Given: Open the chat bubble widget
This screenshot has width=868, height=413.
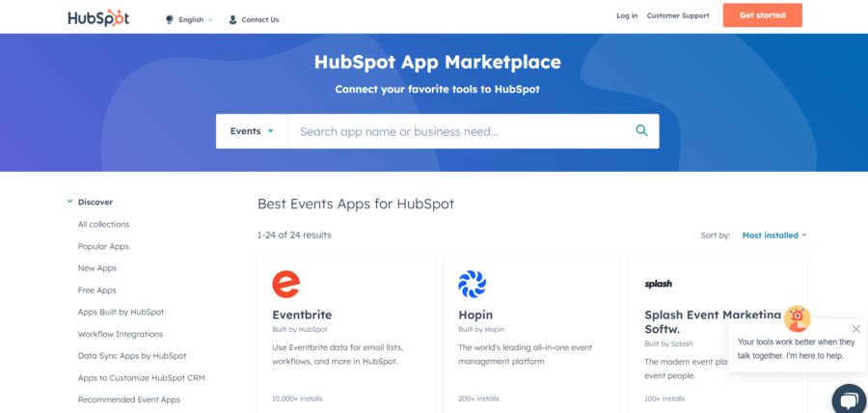Looking at the screenshot, I should tap(850, 399).
